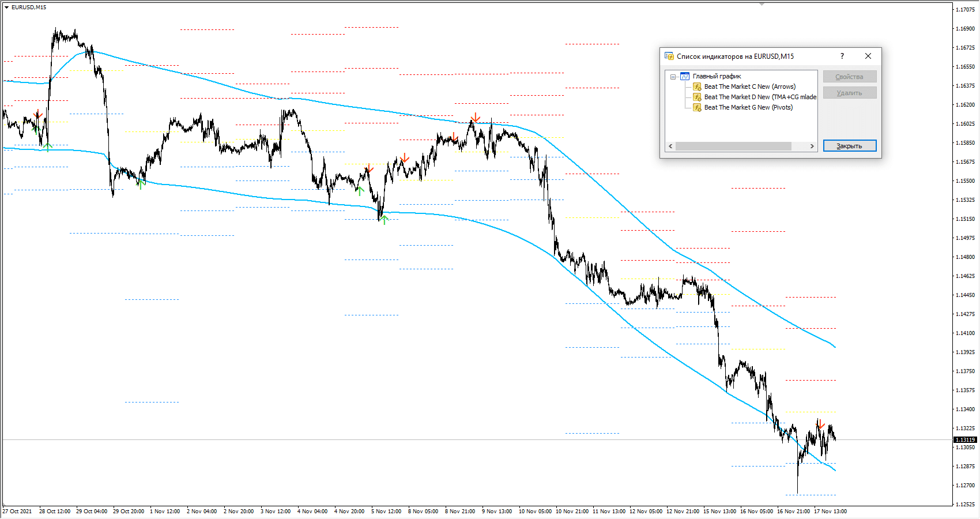980x519 pixels.
Task: Collapse the Главный график tree node
Action: coord(673,77)
